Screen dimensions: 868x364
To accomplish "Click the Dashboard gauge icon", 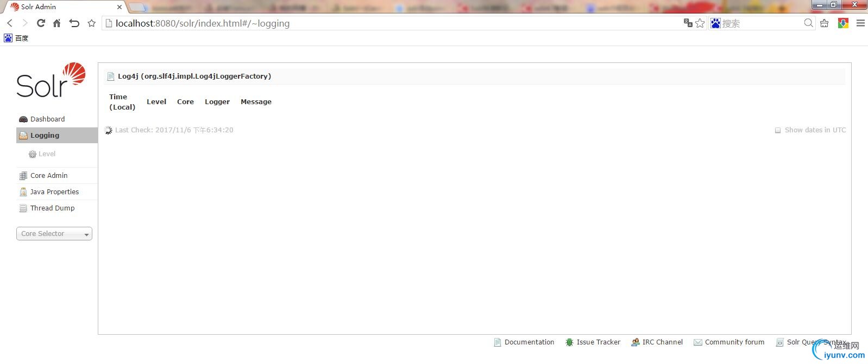I will coord(23,119).
